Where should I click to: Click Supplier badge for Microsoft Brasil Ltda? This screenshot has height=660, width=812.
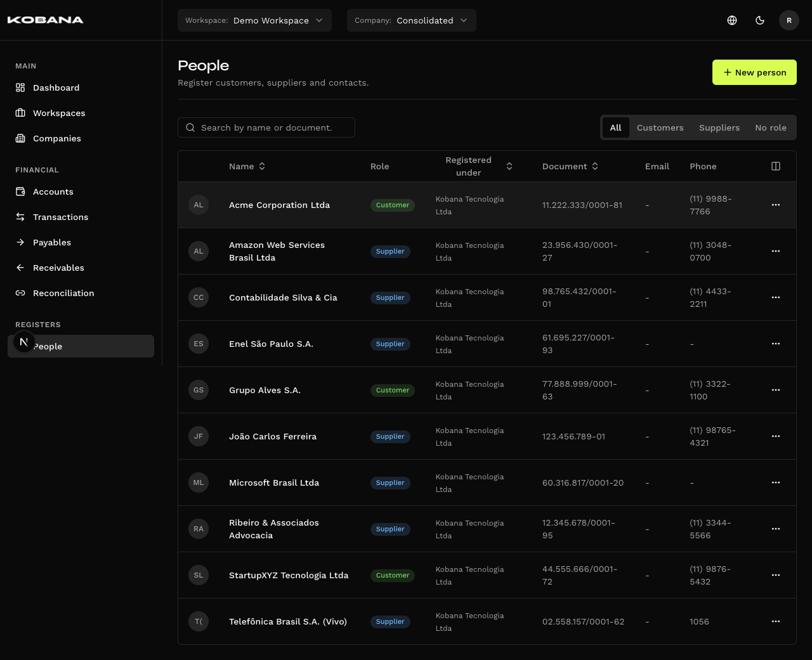point(390,482)
